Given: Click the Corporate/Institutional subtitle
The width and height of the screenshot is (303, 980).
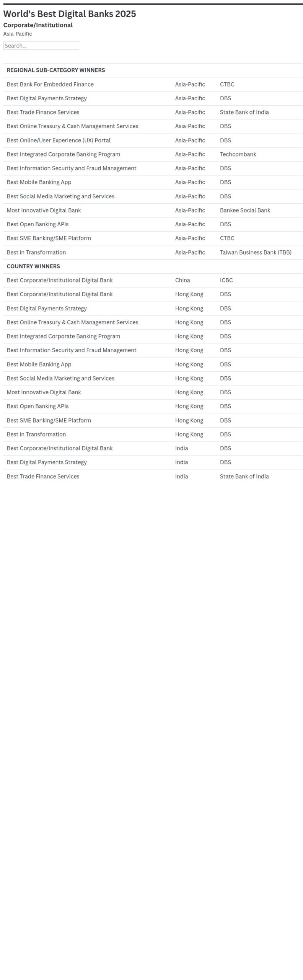Looking at the screenshot, I should [x=38, y=25].
